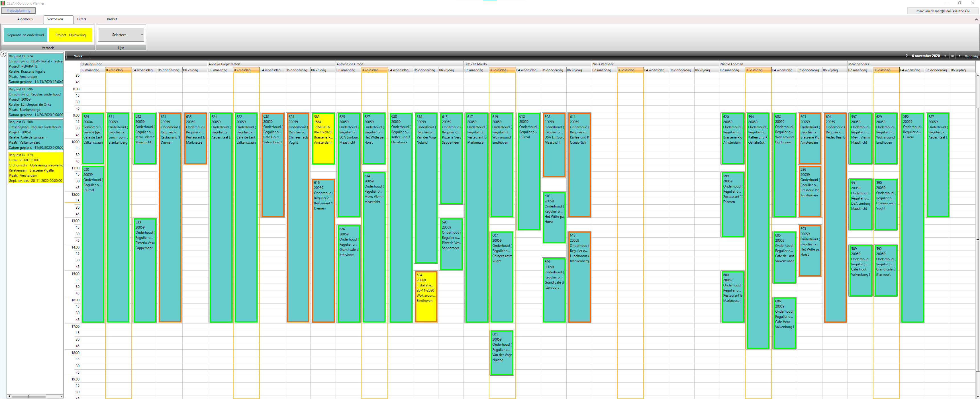Image resolution: width=980 pixels, height=399 pixels.
Task: Open appointment 607 Chinees restaurant Vught
Action: (502, 277)
